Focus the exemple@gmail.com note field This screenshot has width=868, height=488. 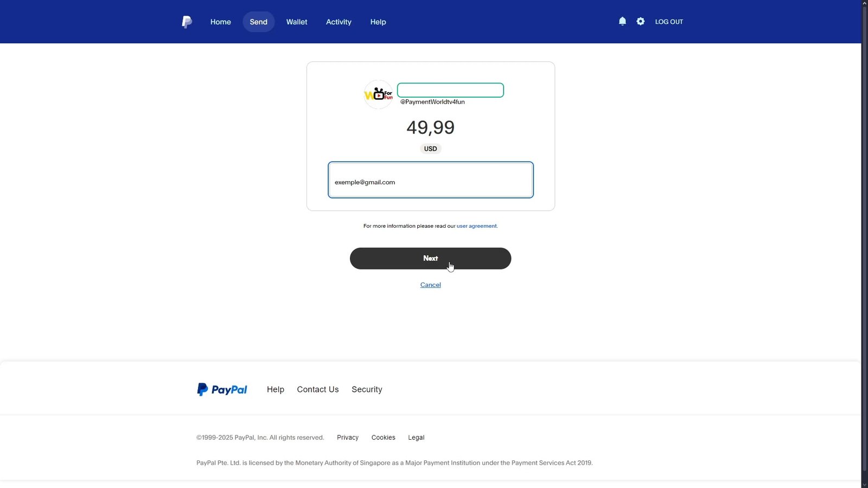[431, 180]
